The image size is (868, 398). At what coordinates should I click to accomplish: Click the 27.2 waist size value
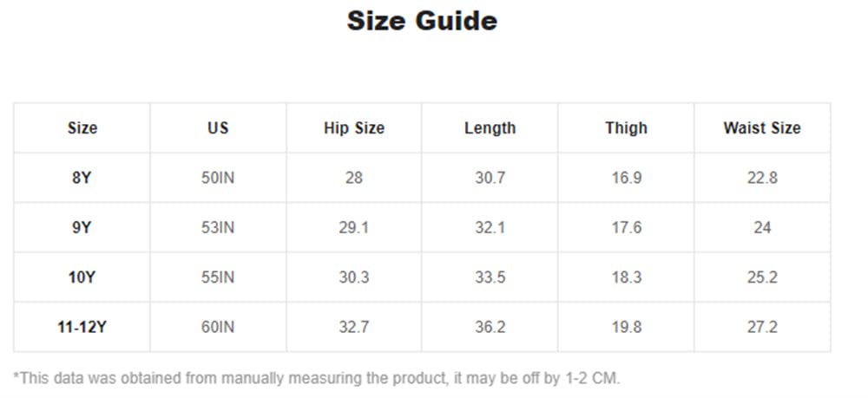pos(761,327)
